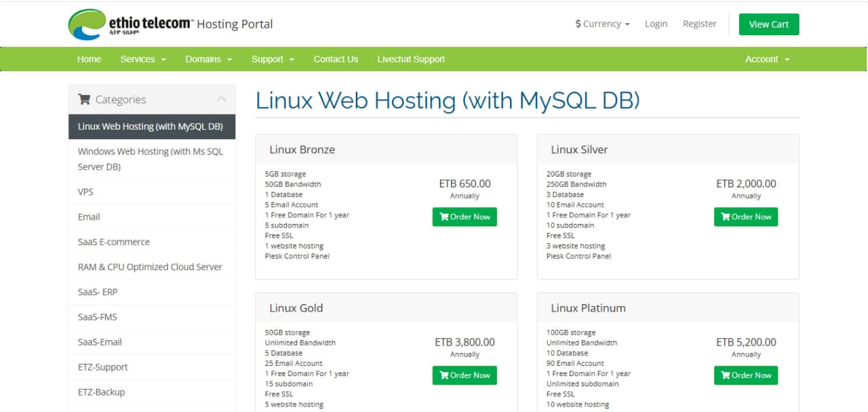Click the Linux Silver plan title
Image resolution: width=868 pixels, height=412 pixels.
click(579, 150)
